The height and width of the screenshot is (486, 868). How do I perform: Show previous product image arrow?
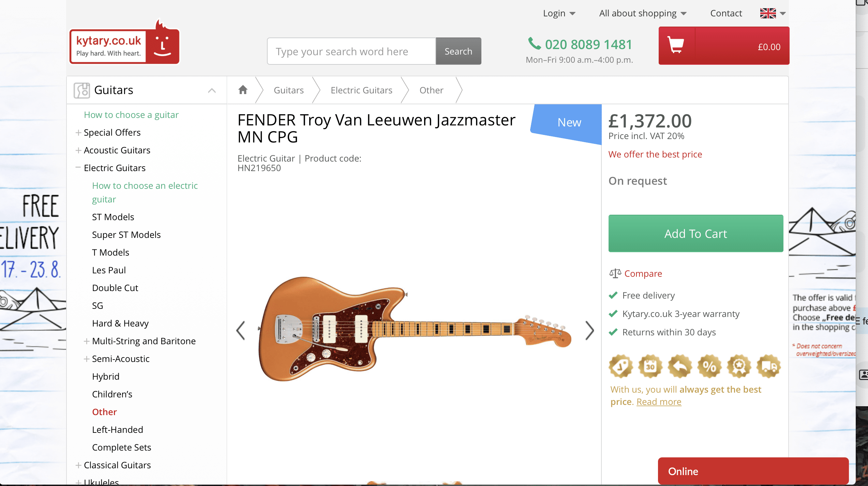pos(241,331)
